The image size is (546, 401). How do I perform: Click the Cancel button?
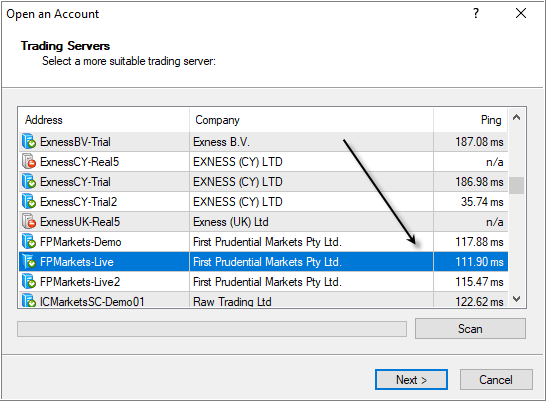pyautogui.click(x=496, y=379)
